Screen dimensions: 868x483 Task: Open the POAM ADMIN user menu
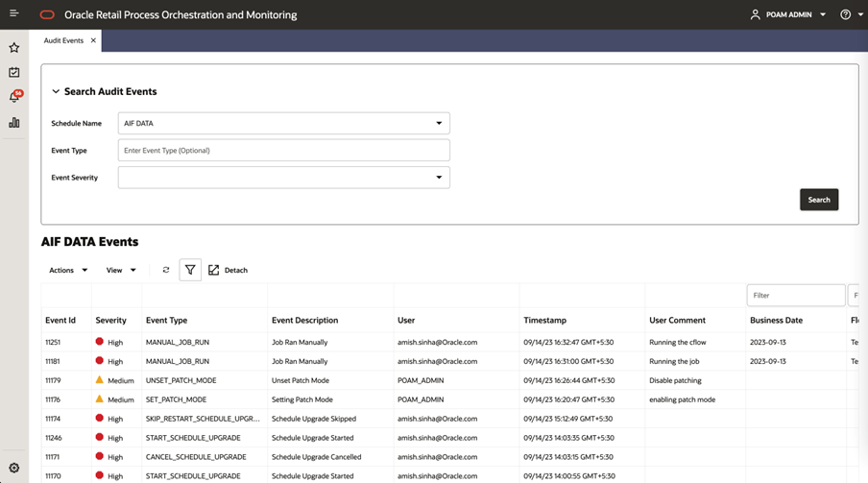pyautogui.click(x=787, y=14)
